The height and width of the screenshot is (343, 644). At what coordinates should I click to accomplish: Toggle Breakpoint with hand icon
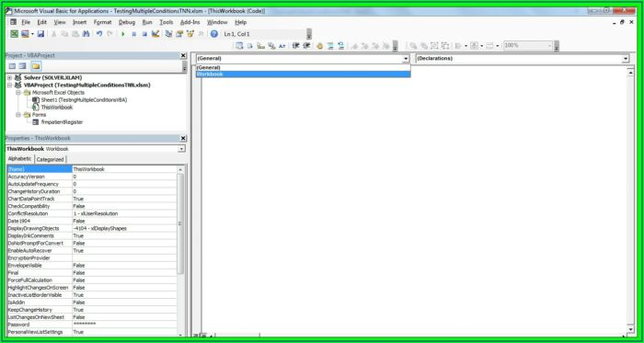(x=320, y=46)
